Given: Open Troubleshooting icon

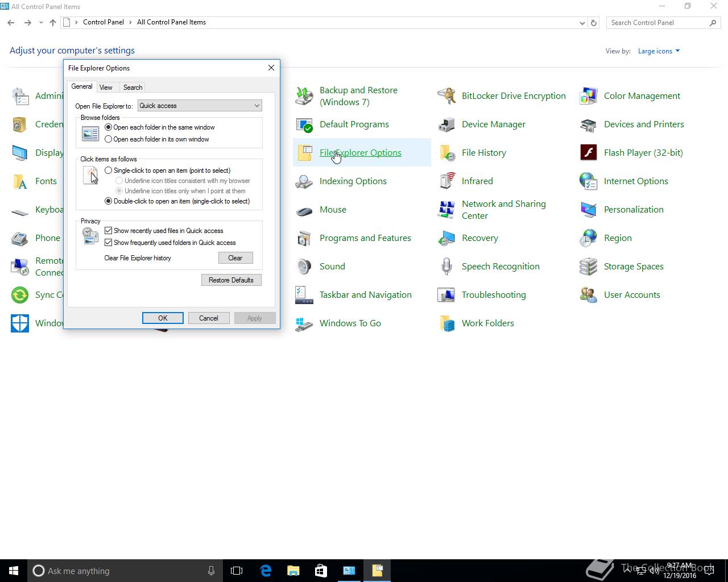Looking at the screenshot, I should (x=446, y=295).
